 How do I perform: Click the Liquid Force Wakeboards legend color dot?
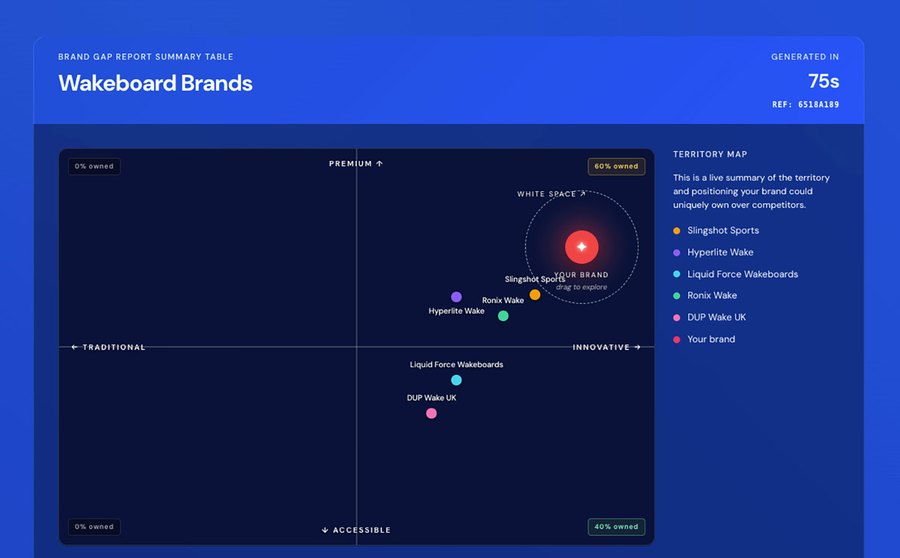point(677,274)
